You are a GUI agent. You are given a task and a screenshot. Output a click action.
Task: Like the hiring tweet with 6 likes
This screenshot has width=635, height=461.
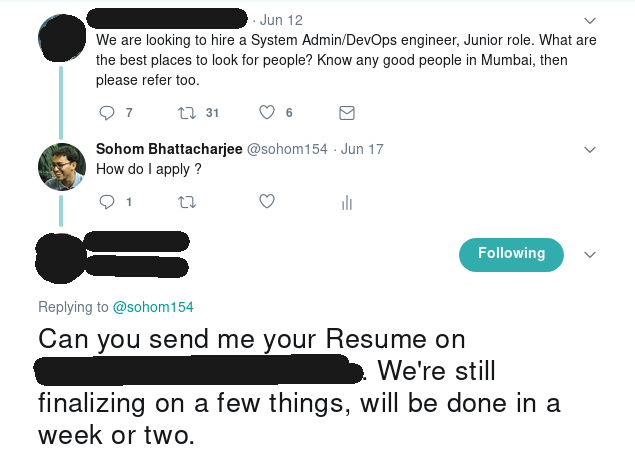click(x=267, y=112)
